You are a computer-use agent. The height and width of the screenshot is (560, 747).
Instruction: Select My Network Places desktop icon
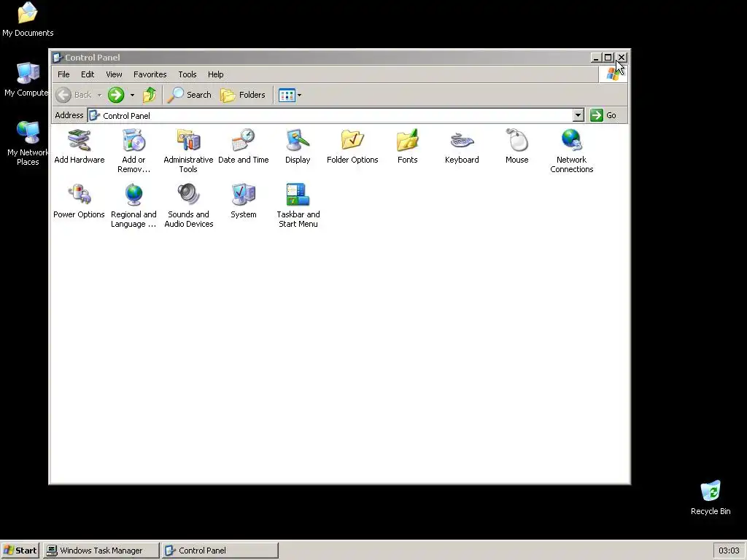(x=28, y=143)
